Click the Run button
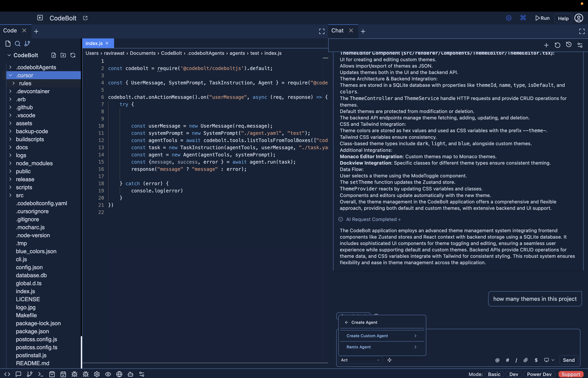Screen dimensions: 588x378 [x=542, y=18]
